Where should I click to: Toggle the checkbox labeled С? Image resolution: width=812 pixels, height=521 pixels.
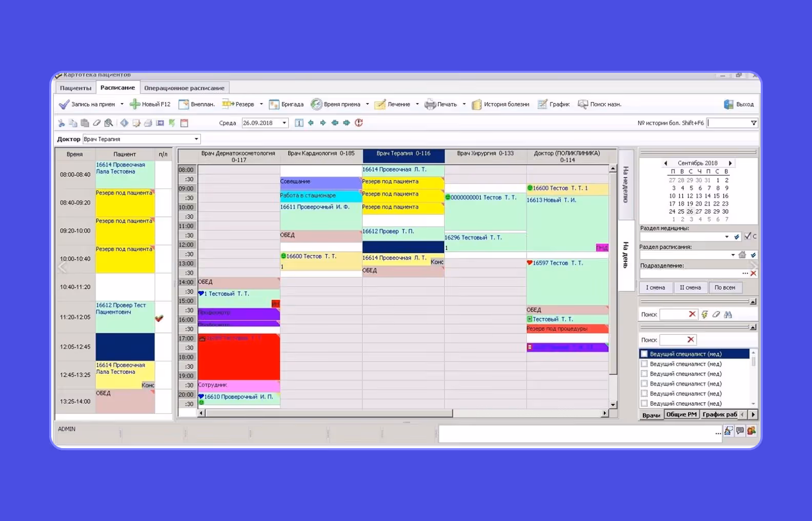pyautogui.click(x=748, y=236)
